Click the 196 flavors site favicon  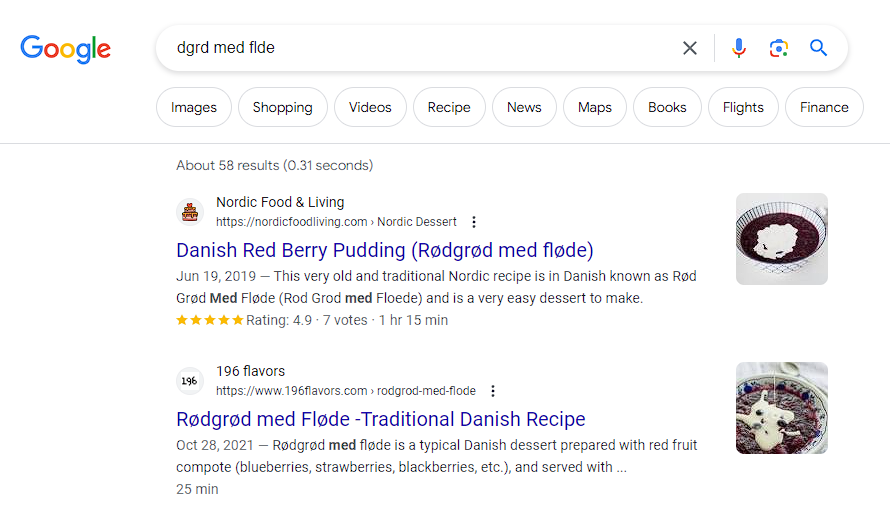pyautogui.click(x=190, y=381)
